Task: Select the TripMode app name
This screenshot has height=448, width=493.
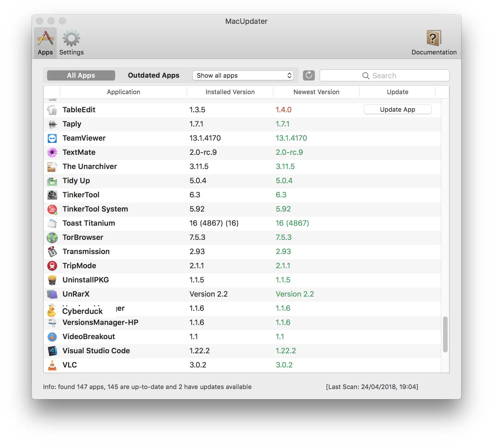Action: coord(79,266)
